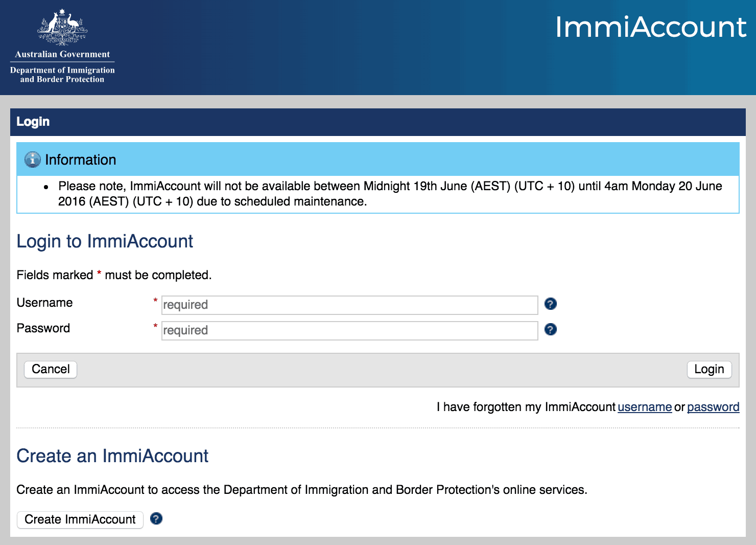Click inside the Username input field
756x545 pixels.
click(x=349, y=305)
